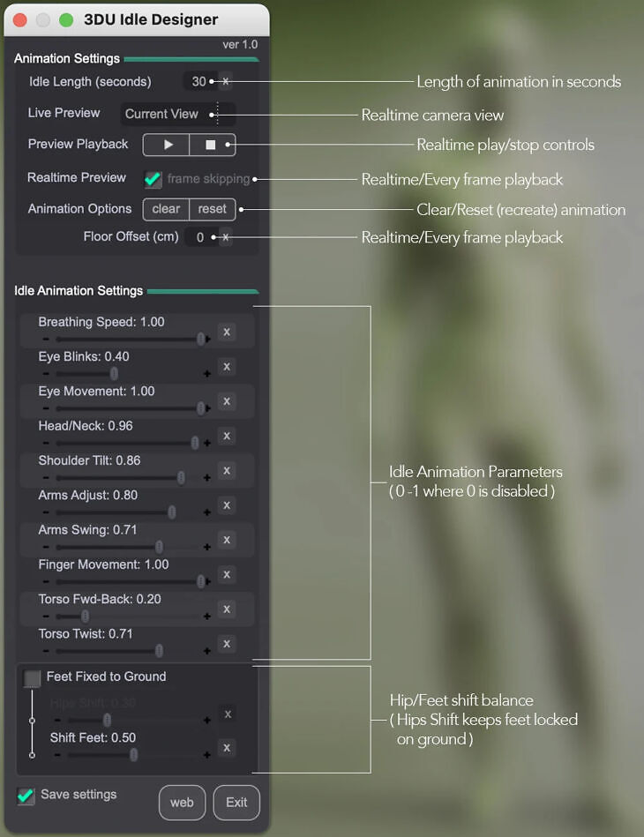The image size is (644, 837).
Task: Click the Idle Length value field
Action: pos(198,81)
